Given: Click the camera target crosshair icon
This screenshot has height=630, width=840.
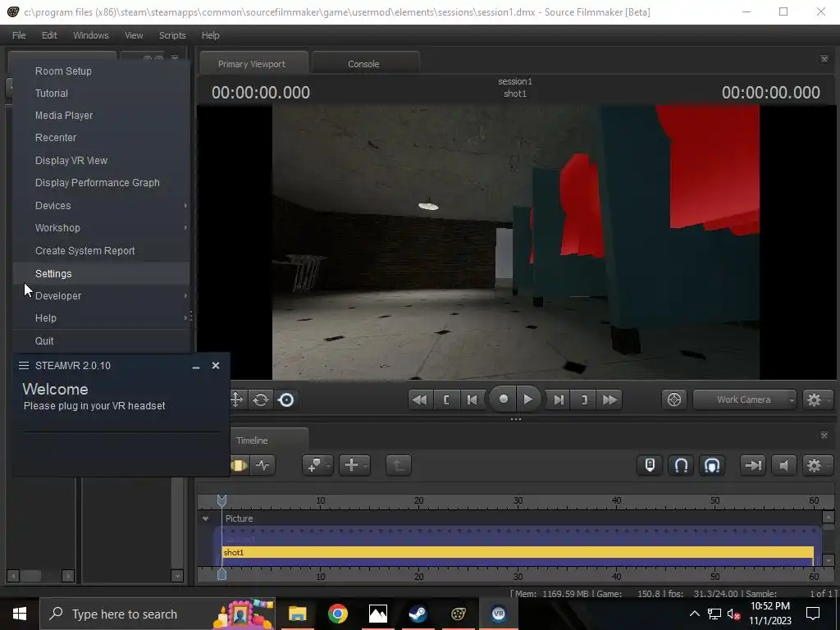Looking at the screenshot, I should [674, 399].
